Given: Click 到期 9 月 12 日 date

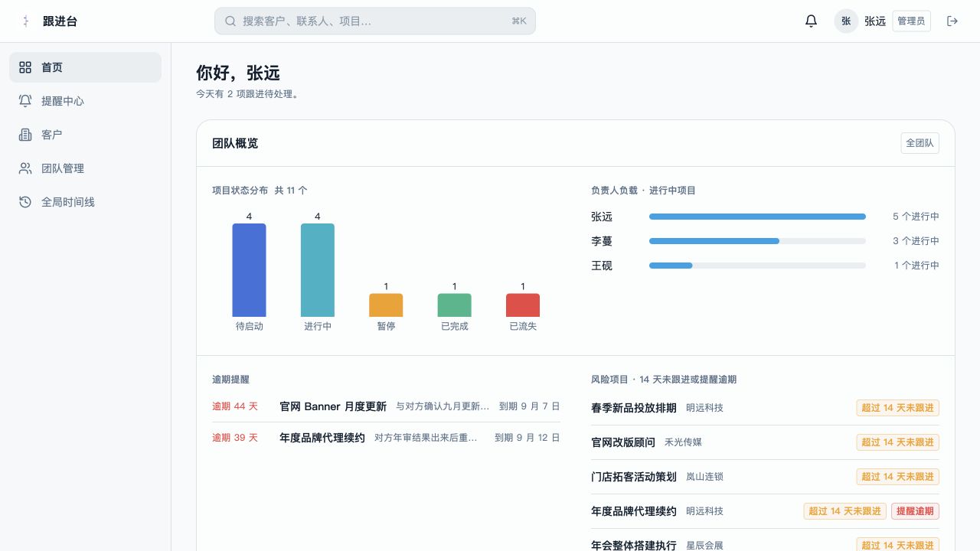Looking at the screenshot, I should pos(527,438).
